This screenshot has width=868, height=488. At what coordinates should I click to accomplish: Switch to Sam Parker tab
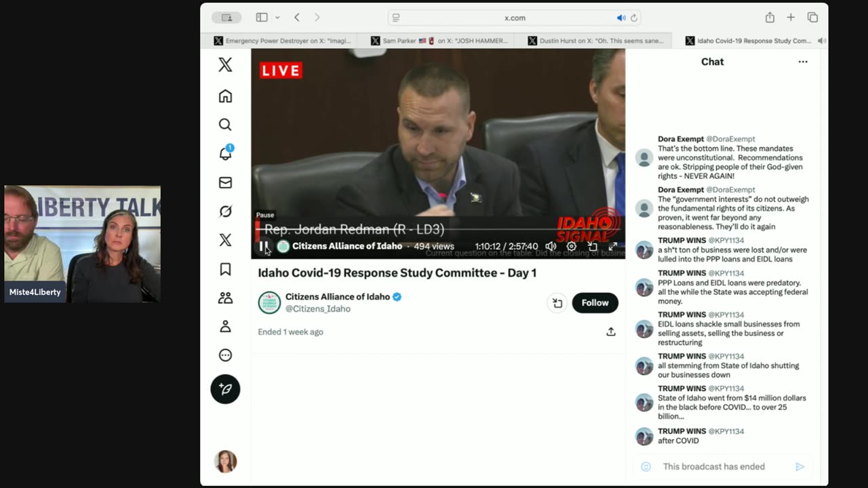pos(439,41)
